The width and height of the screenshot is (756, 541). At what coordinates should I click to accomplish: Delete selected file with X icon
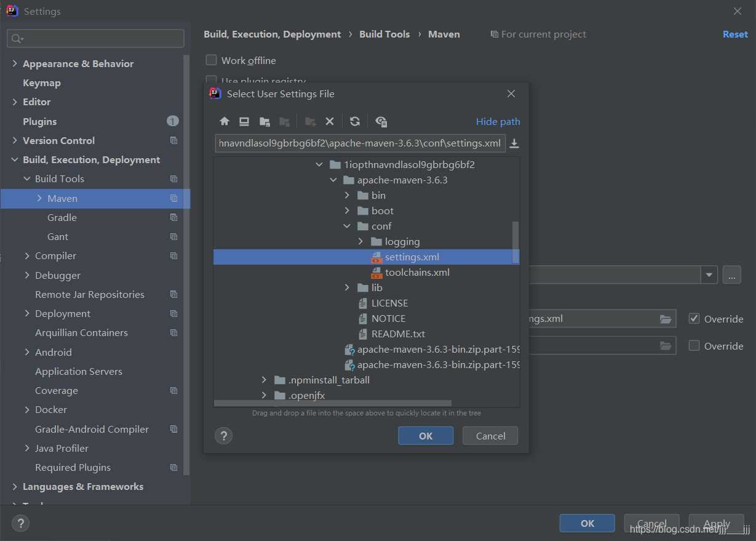[330, 121]
